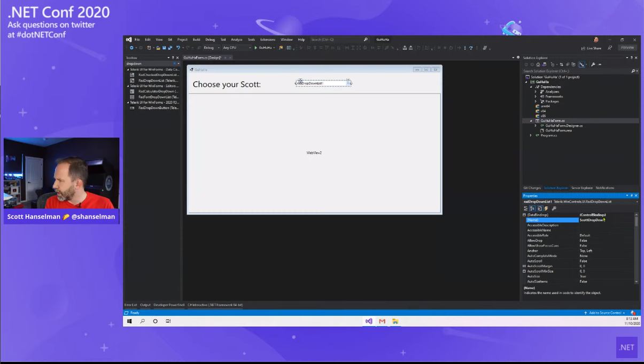The image size is (644, 364).
Task: Open Solution Explorer properties wrench icon
Action: click(593, 65)
